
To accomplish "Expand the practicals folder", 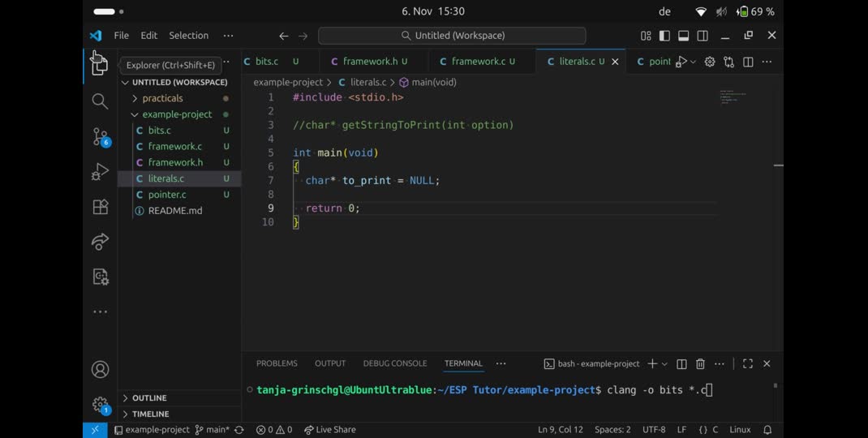I will (x=162, y=98).
